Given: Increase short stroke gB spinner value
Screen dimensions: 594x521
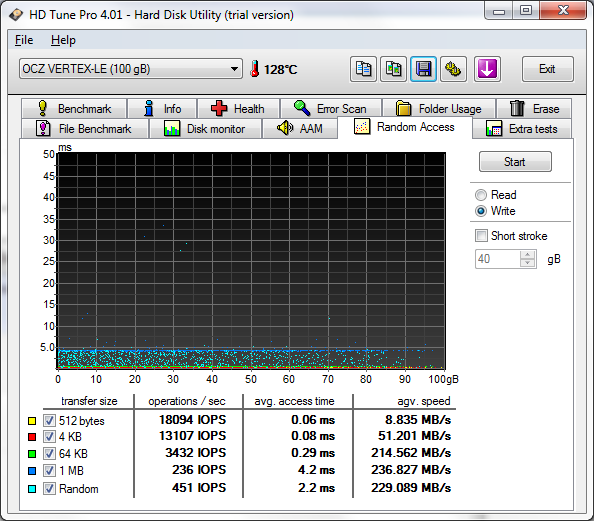Looking at the screenshot, I should tap(528, 255).
